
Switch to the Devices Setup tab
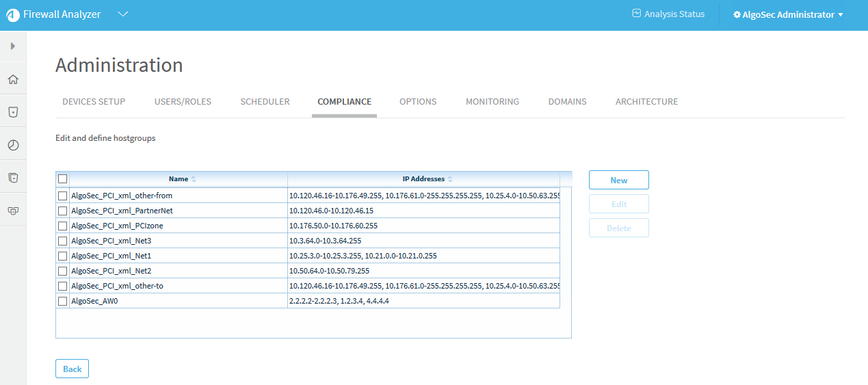click(94, 102)
